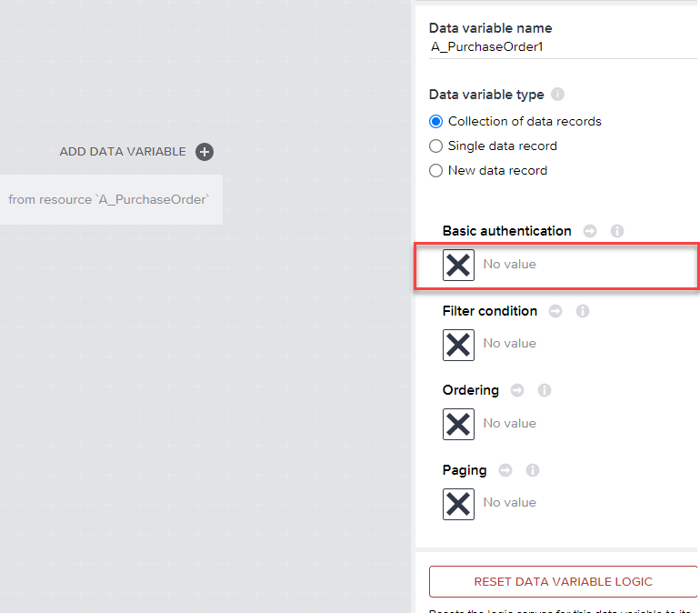Click the plus icon beside Add Data Variable
This screenshot has height=613, width=700.
coord(205,152)
